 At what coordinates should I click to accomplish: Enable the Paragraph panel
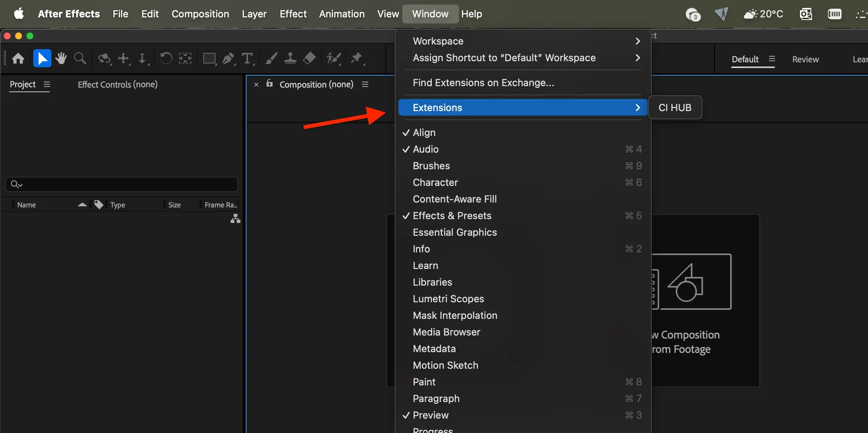[x=524, y=399]
